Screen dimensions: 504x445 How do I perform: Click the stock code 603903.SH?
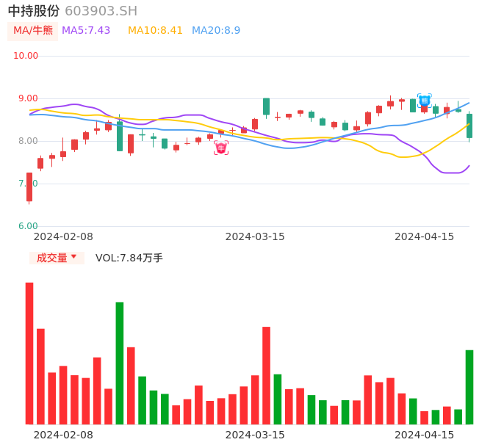(x=101, y=11)
